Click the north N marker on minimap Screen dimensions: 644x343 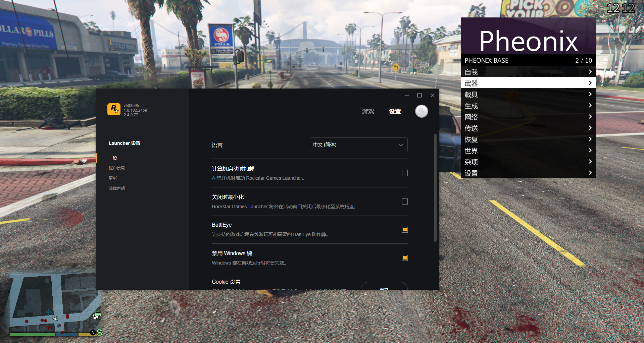click(93, 333)
